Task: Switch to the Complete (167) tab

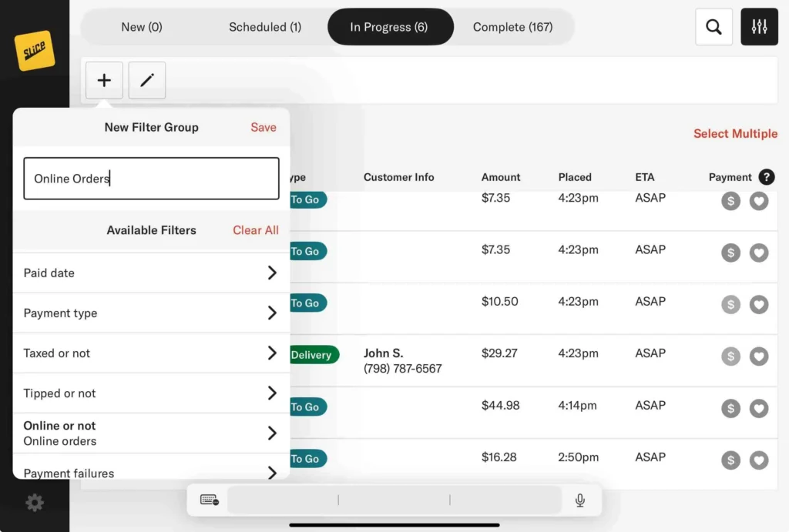Action: (512, 27)
